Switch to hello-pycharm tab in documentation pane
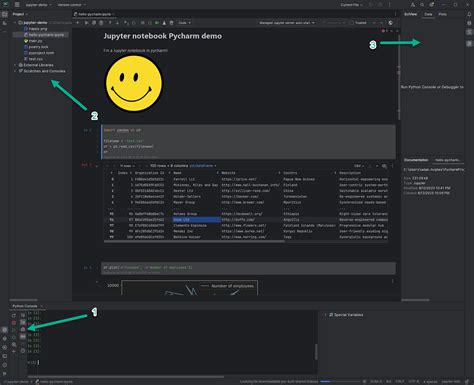The image size is (474, 385). [448, 160]
